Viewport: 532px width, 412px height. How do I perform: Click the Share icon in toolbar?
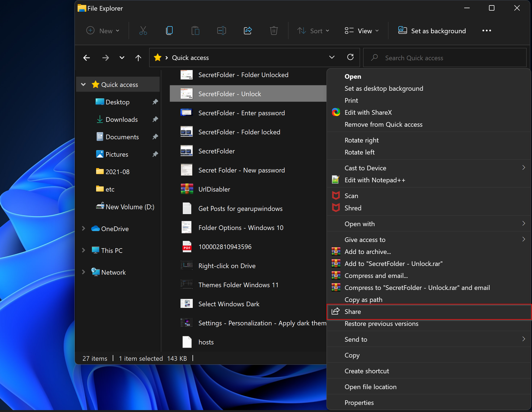click(x=248, y=31)
